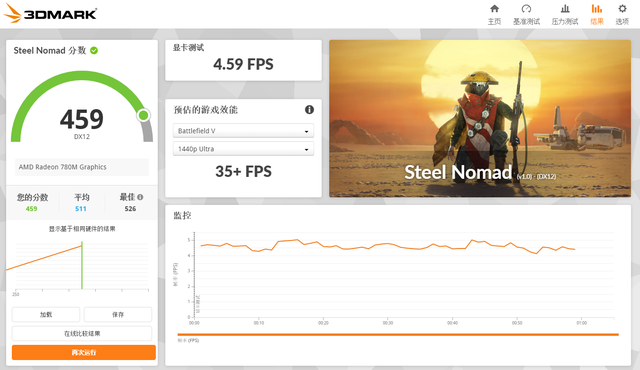
Task: Click the info icon next to 最佳
Action: (x=140, y=197)
